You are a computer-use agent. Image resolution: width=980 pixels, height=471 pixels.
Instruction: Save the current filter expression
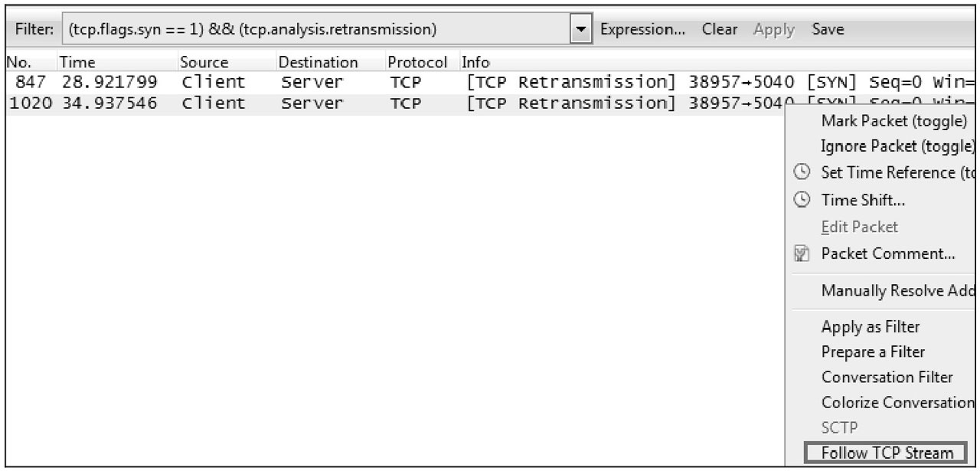pyautogui.click(x=828, y=30)
